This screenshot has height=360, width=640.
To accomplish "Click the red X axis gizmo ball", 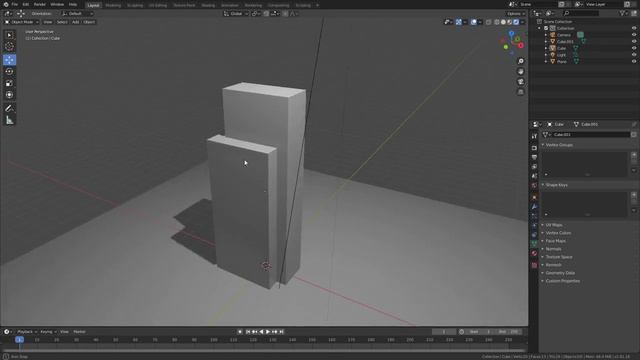I will click(521, 46).
